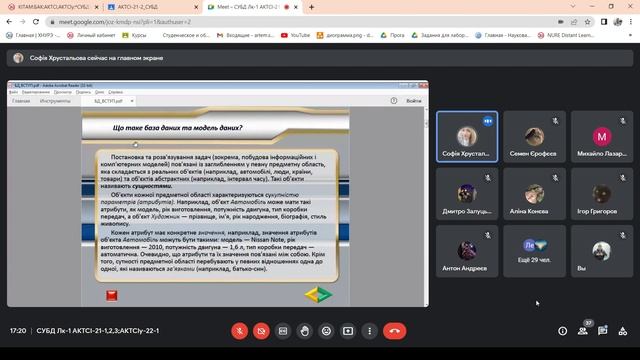Image resolution: width=640 pixels, height=360 pixels.
Task: Open the emoji reactions button
Action: tap(326, 331)
